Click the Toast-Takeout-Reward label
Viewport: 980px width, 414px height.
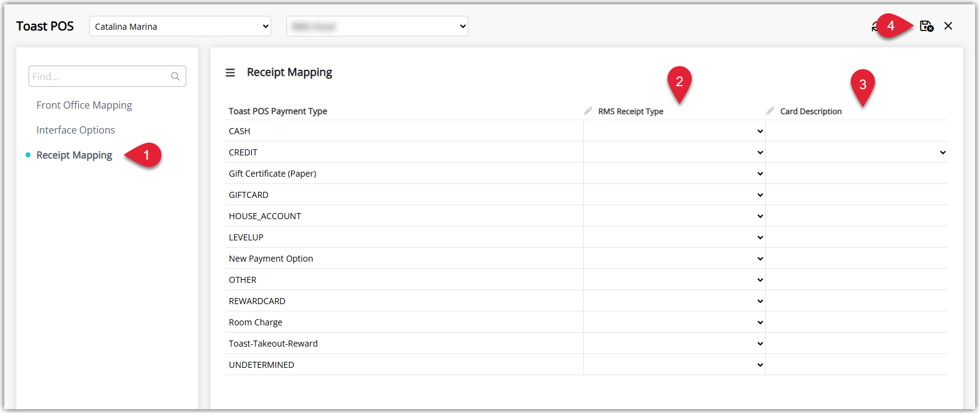click(273, 344)
